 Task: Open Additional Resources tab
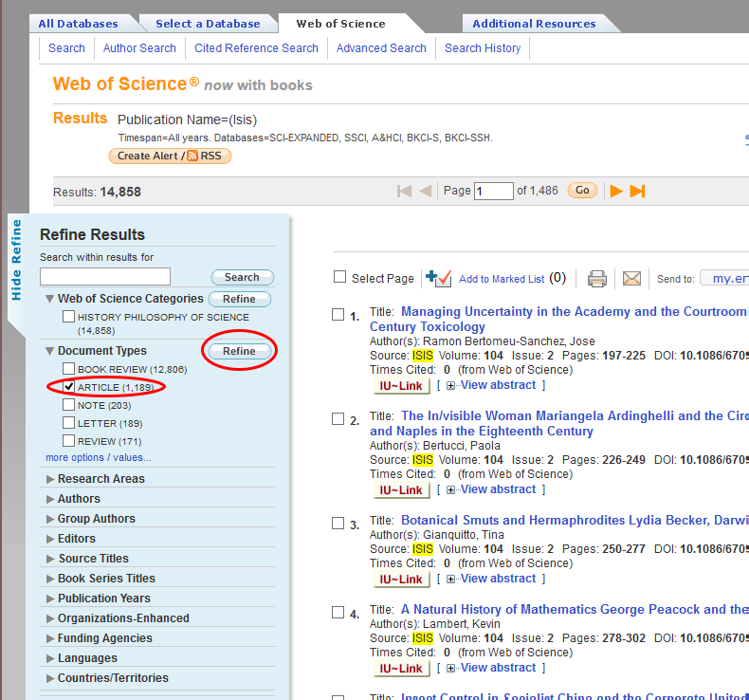click(x=534, y=24)
